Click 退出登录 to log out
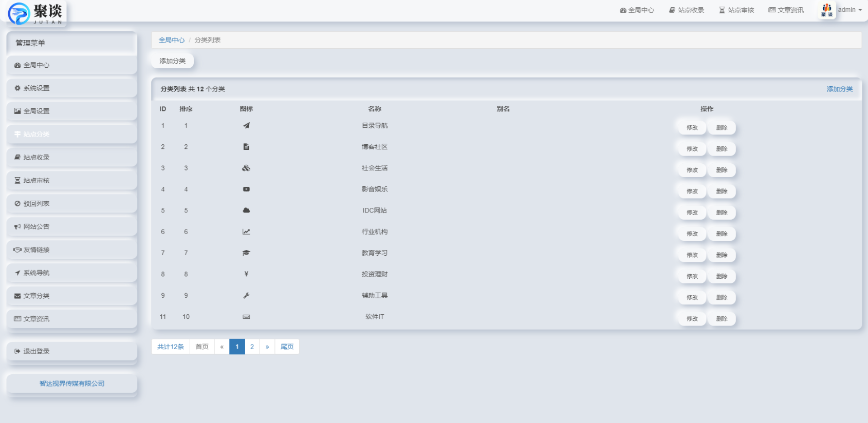 [72, 352]
